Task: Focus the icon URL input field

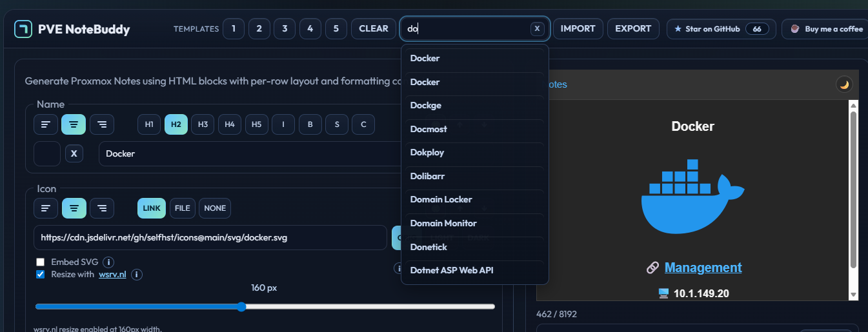Action: pyautogui.click(x=210, y=237)
